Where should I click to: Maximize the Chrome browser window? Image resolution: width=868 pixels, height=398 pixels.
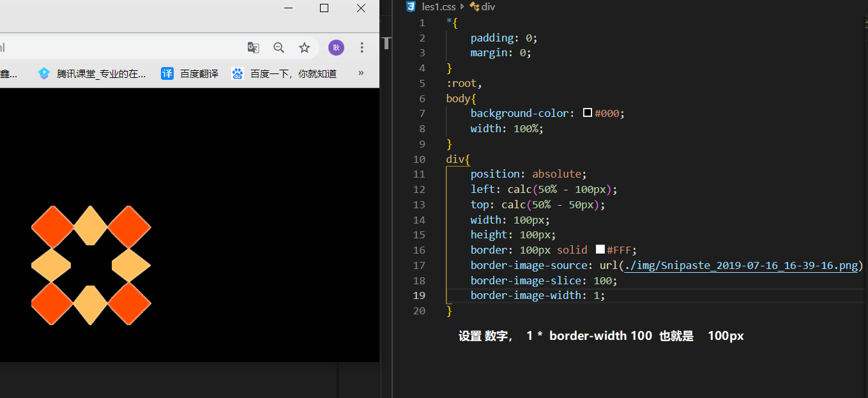(324, 8)
